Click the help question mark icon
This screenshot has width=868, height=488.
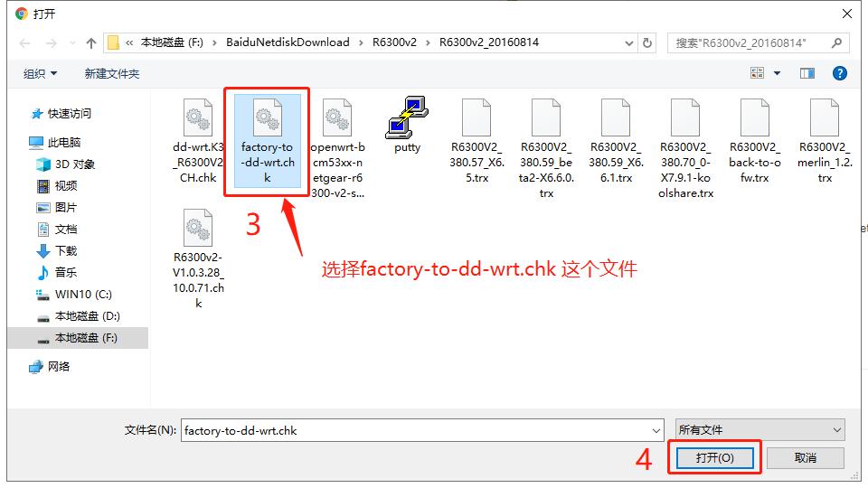(x=839, y=73)
